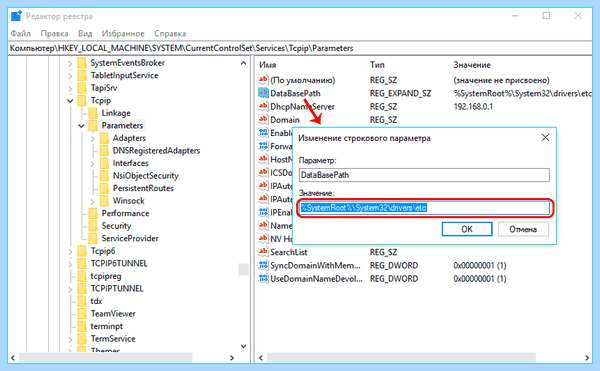The image size is (600, 371).
Task: Click the values pane horizontal scroll right arrow
Action: point(587,358)
